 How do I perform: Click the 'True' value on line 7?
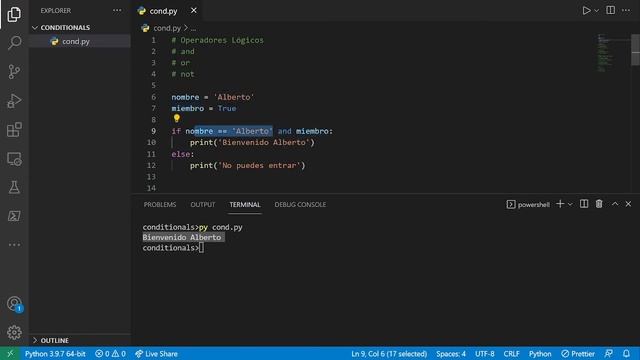tap(227, 108)
